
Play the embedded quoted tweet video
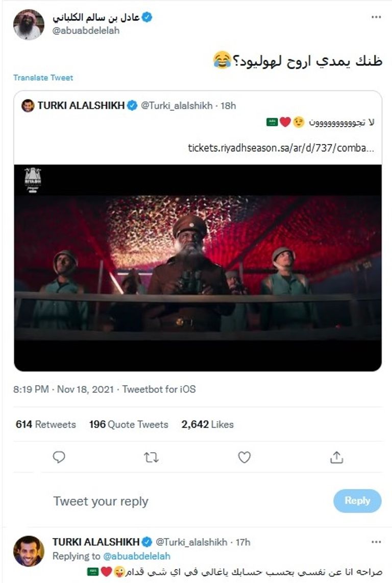[x=196, y=266]
